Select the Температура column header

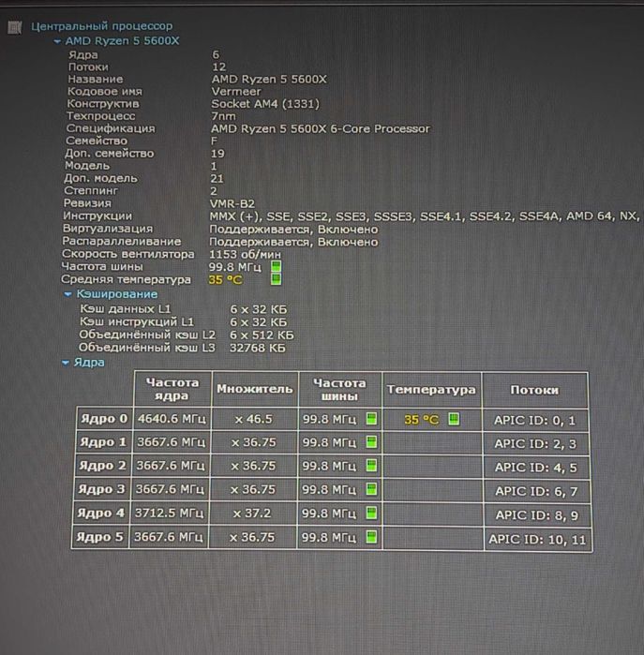(x=431, y=389)
